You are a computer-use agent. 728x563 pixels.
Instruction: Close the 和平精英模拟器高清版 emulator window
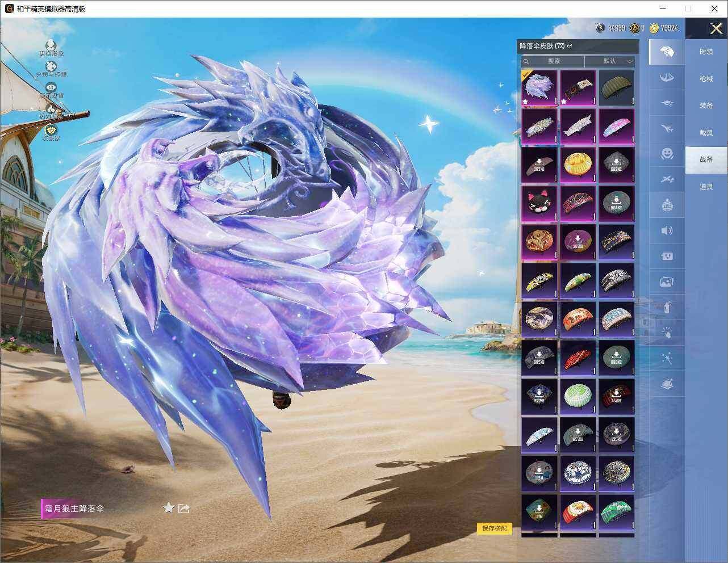point(714,9)
